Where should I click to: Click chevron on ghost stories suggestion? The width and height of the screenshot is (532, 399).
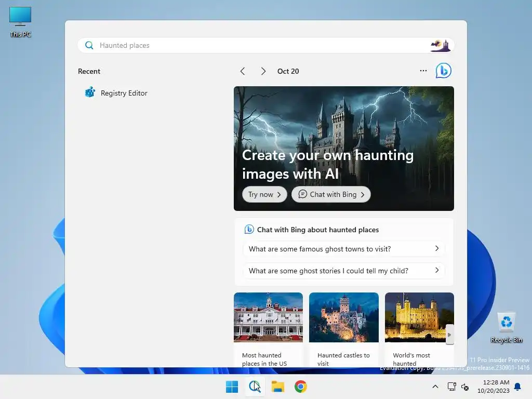click(x=436, y=270)
